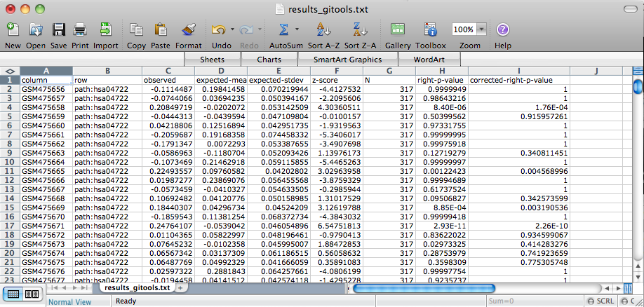The image size is (644, 307).
Task: Click the vertical scrollbar thumb
Action: (x=638, y=87)
